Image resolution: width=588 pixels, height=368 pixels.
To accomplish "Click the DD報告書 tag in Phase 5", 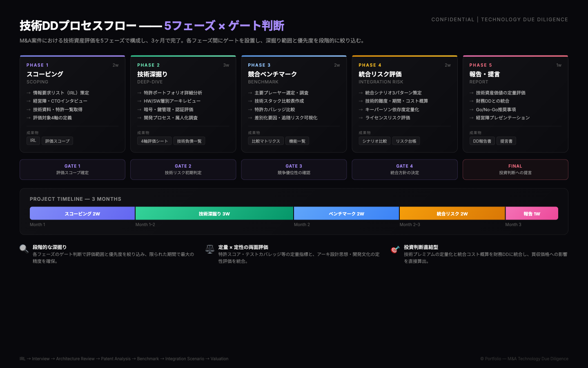I will [482, 141].
